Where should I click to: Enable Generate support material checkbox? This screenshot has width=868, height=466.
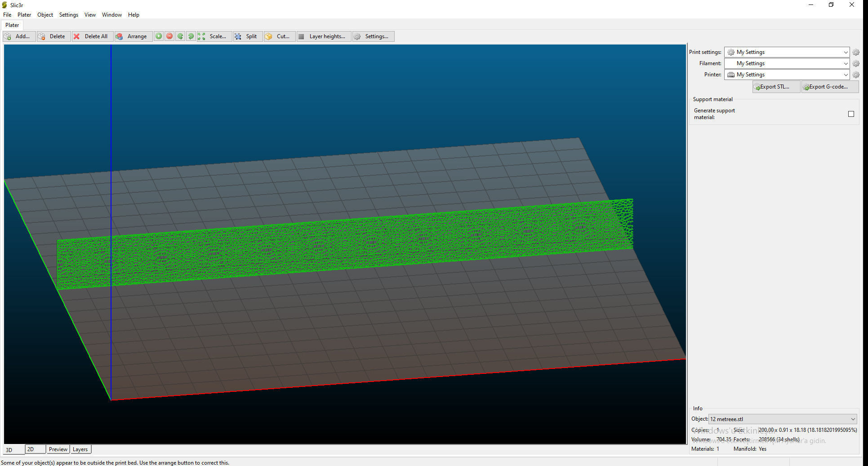point(851,114)
